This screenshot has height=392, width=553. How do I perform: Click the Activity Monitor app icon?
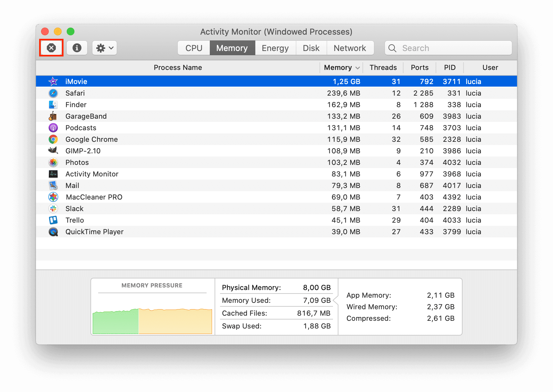point(53,174)
